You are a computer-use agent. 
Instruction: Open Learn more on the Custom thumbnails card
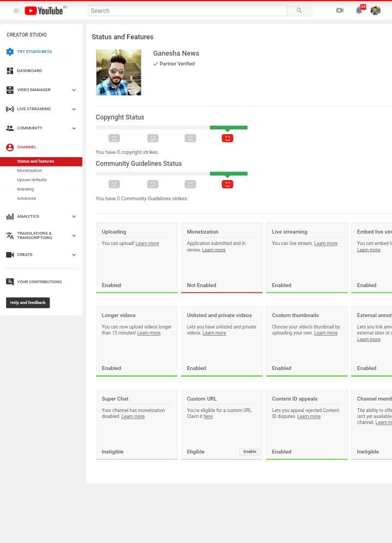[325, 333]
